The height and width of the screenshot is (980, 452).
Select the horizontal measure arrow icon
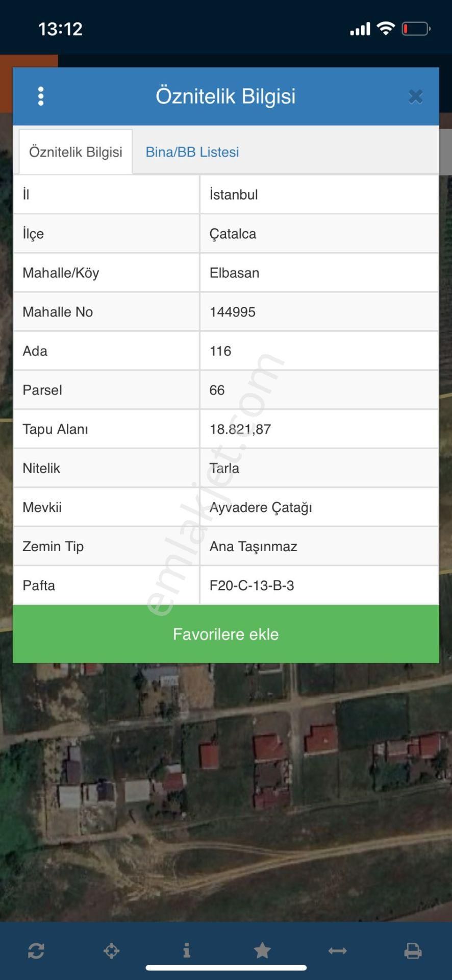pos(337,951)
